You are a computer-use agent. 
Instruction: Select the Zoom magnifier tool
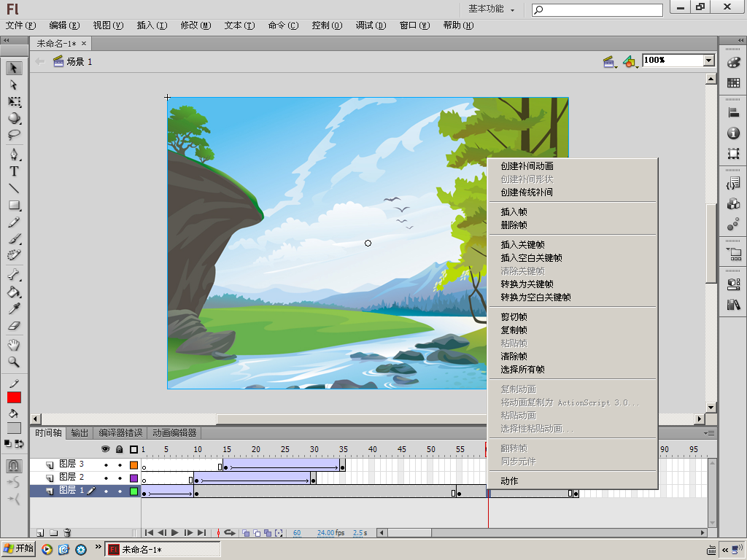point(14,362)
